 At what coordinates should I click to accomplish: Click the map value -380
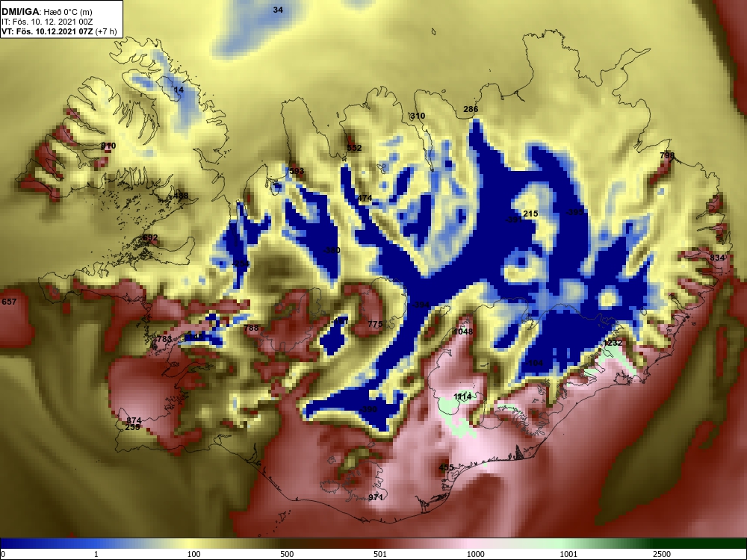click(332, 250)
